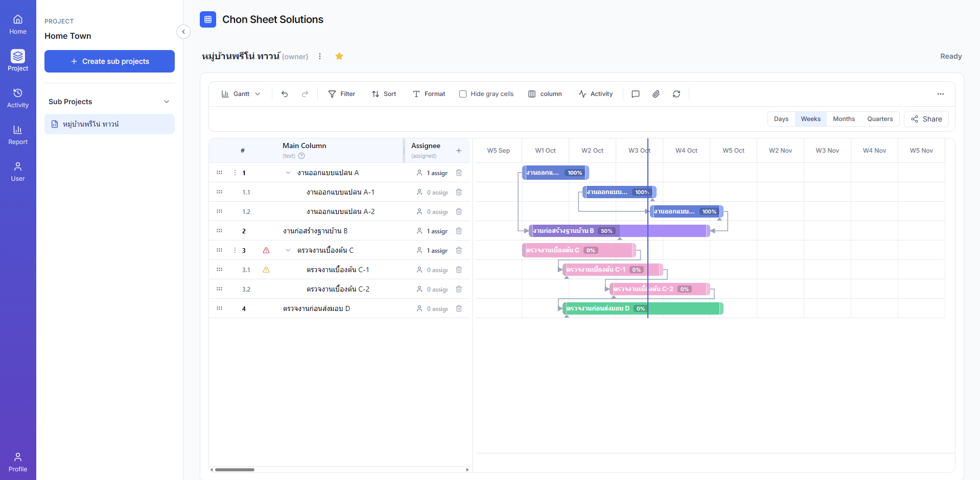Open the Format tool

(x=429, y=94)
